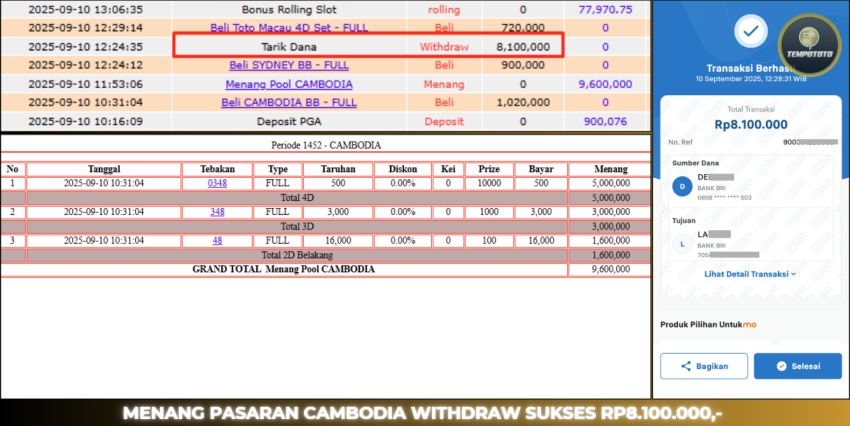Click the 900,076 deposit amount
850x426 pixels.
click(x=606, y=121)
